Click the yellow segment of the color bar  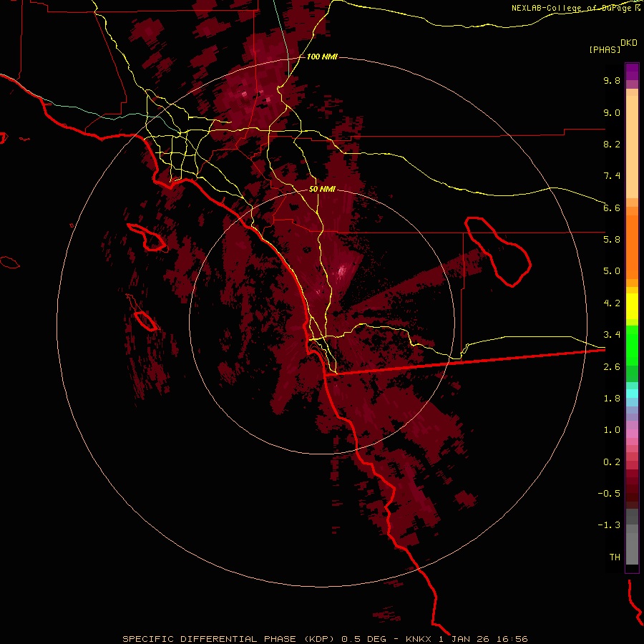(x=632, y=306)
